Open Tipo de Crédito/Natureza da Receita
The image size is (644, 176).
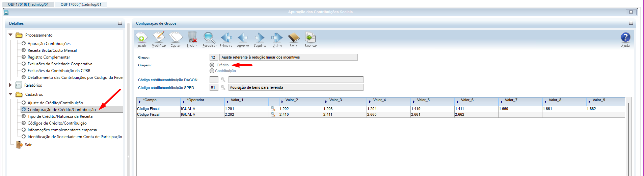(60, 116)
